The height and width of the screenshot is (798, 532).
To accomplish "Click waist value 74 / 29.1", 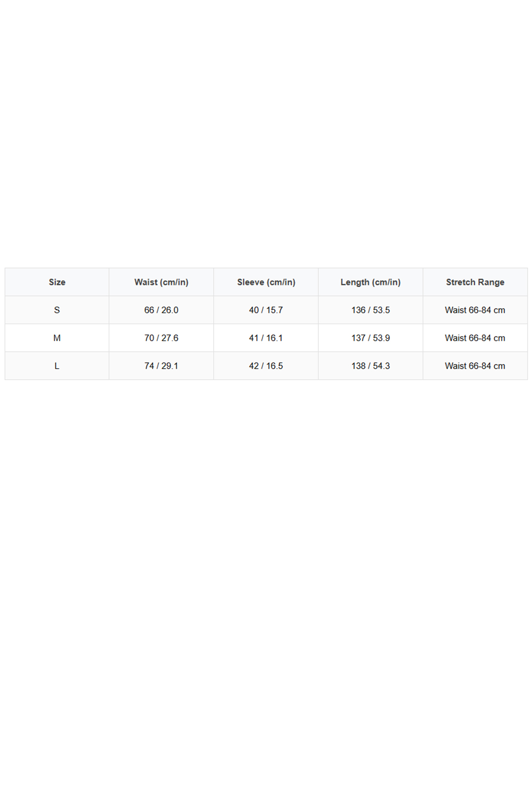I will click(x=161, y=366).
